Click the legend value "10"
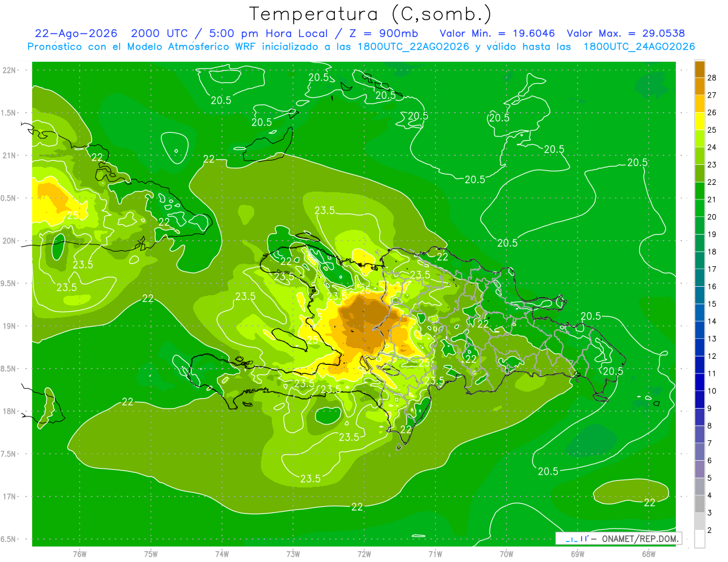Screen dimensions: 728x562 pyautogui.click(x=712, y=391)
